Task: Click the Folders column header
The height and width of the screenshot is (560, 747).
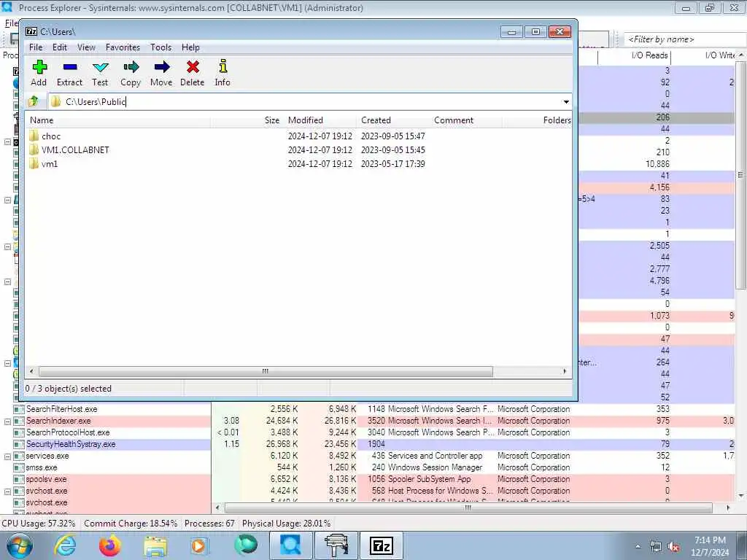Action: coord(538,120)
